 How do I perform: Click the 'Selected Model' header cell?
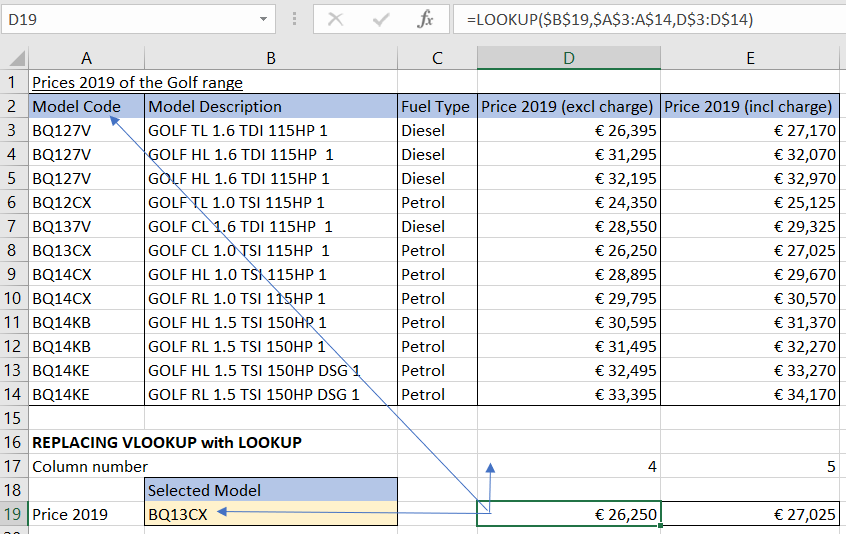pos(271,490)
